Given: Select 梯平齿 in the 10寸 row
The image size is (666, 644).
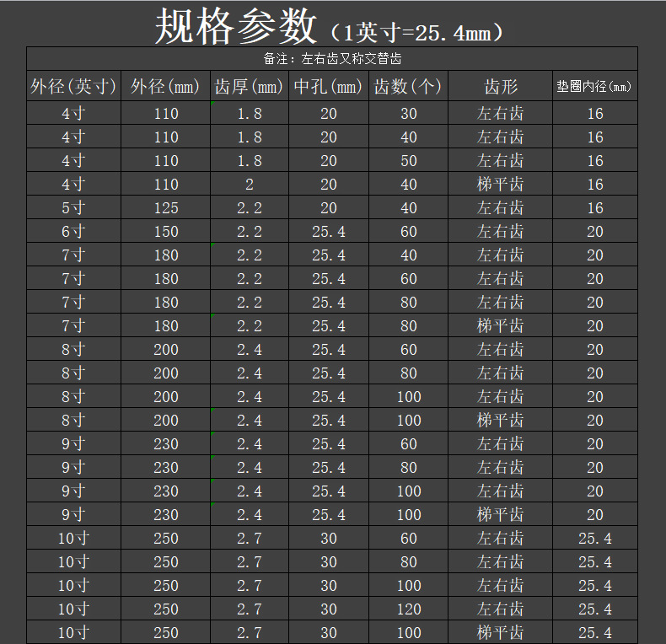Looking at the screenshot, I should pyautogui.click(x=501, y=633).
